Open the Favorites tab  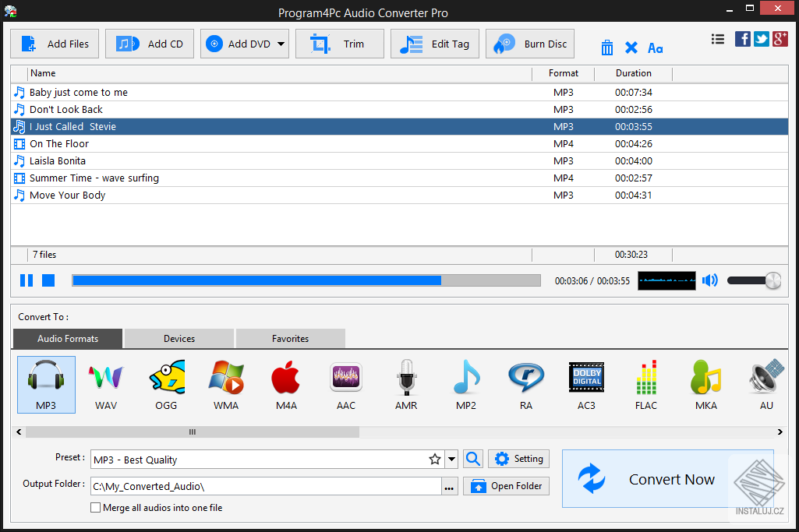(289, 338)
